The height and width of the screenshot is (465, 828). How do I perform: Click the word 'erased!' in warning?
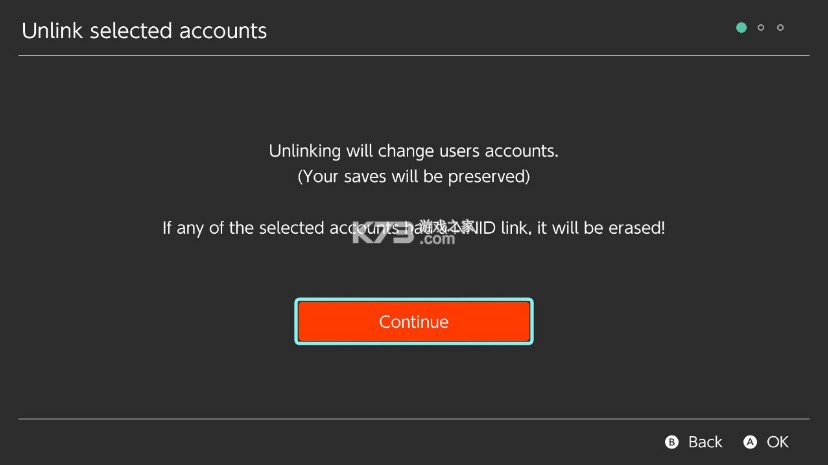pyautogui.click(x=635, y=228)
